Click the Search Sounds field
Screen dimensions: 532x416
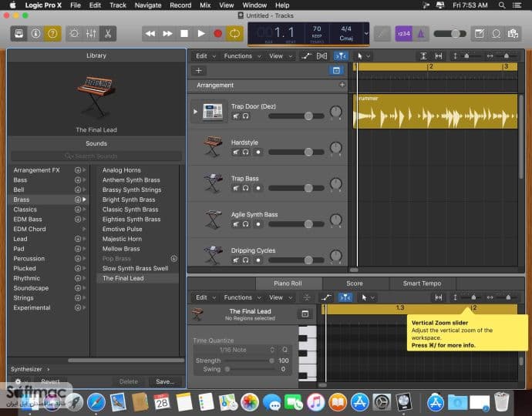point(96,156)
